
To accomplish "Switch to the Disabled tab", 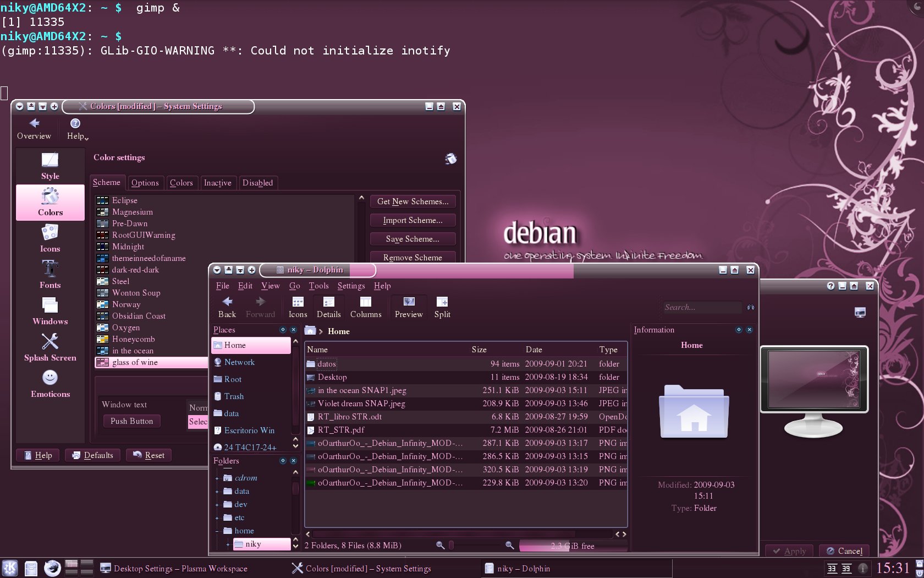I will pyautogui.click(x=257, y=183).
